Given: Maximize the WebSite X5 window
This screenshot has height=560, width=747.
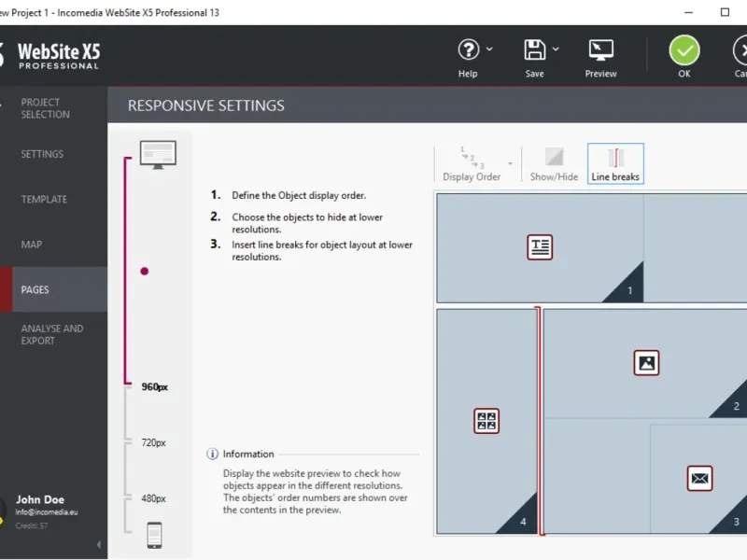Looking at the screenshot, I should [725, 12].
